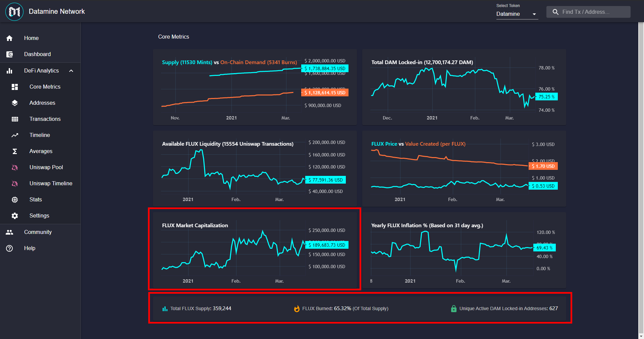Click the DeFi Analytics bar chart icon
This screenshot has width=644, height=339.
point(9,71)
